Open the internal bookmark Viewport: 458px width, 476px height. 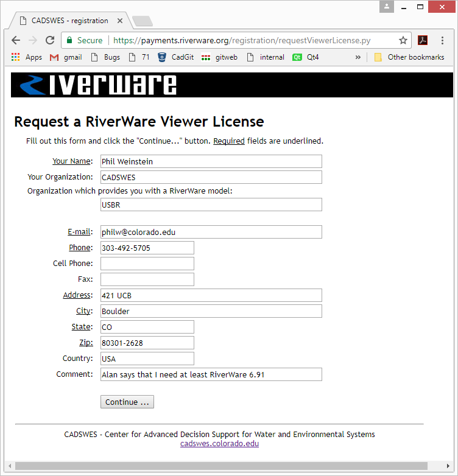pyautogui.click(x=266, y=57)
